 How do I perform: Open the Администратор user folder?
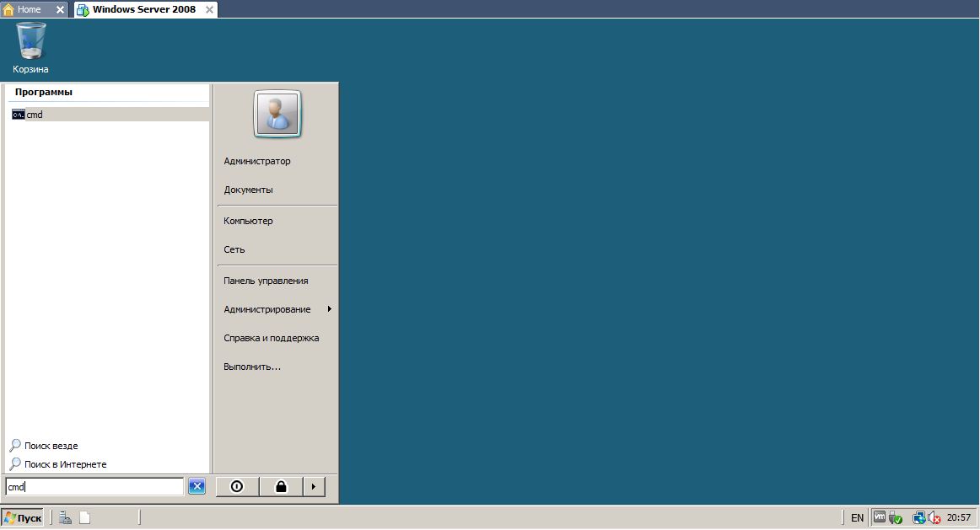coord(257,161)
